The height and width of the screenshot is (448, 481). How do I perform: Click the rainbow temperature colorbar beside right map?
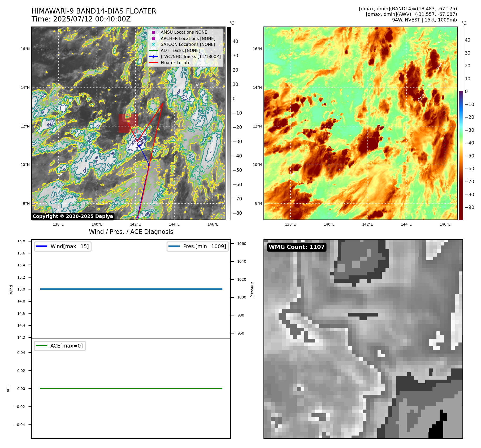(x=461, y=123)
